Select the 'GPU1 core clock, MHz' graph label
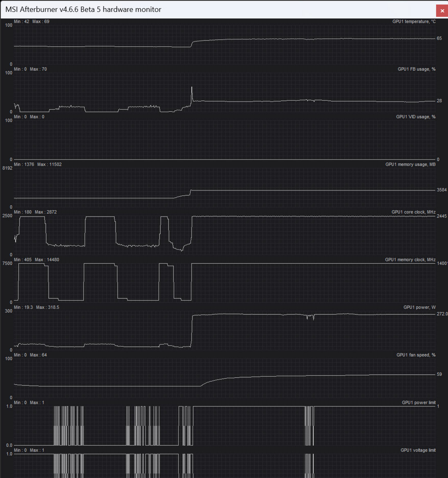 click(x=413, y=212)
